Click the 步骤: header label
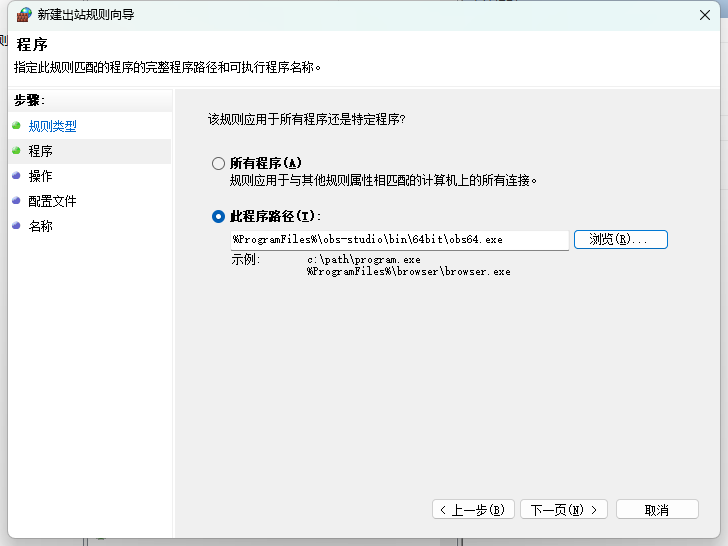The height and width of the screenshot is (546, 728). coord(29,100)
